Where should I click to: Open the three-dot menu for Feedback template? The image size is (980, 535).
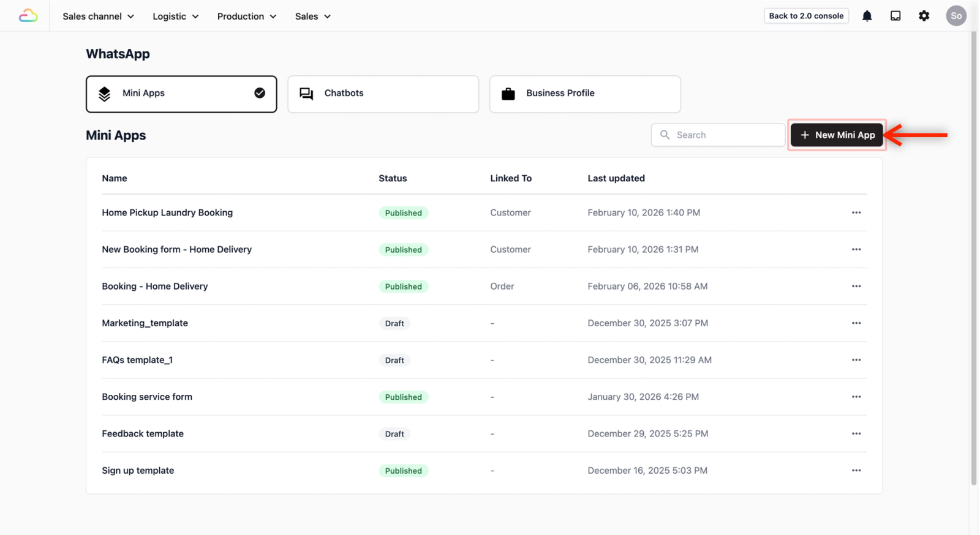(x=856, y=433)
